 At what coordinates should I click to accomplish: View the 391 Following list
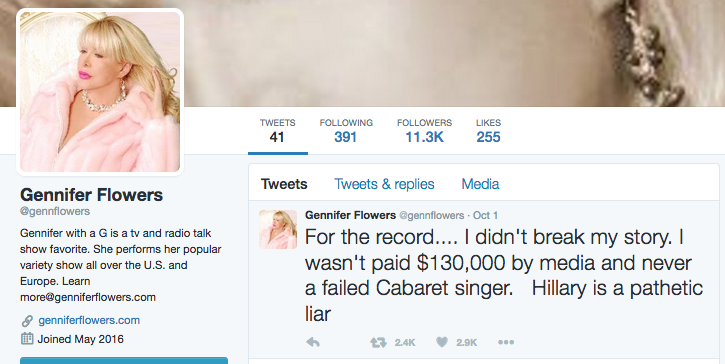(x=346, y=130)
